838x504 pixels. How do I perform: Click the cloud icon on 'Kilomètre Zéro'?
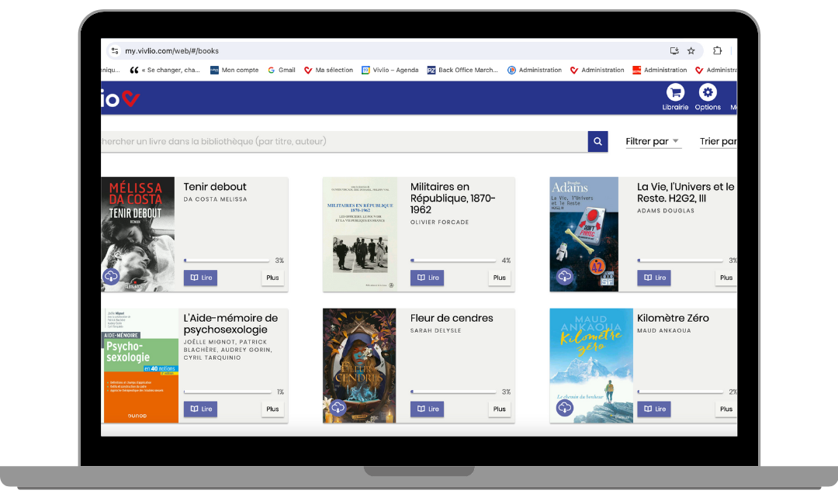(x=564, y=406)
